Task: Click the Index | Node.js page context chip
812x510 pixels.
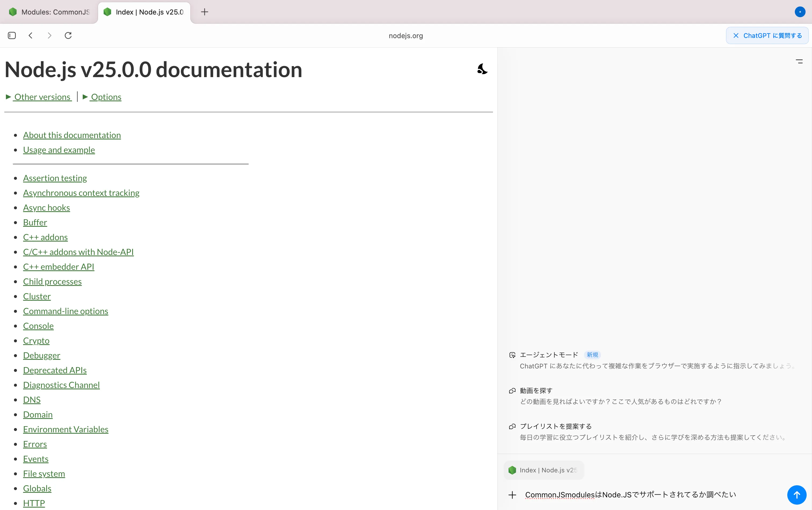Action: (x=543, y=470)
